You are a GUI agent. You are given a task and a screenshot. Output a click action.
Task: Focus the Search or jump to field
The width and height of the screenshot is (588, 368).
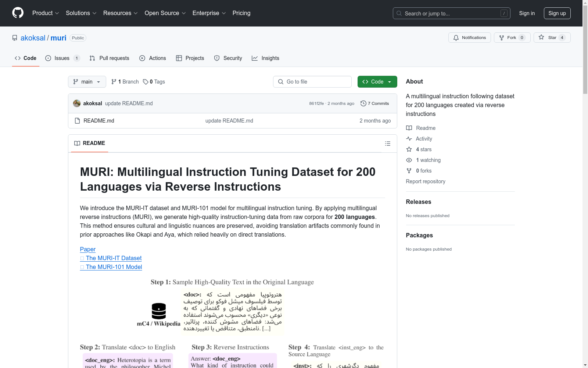pos(451,13)
